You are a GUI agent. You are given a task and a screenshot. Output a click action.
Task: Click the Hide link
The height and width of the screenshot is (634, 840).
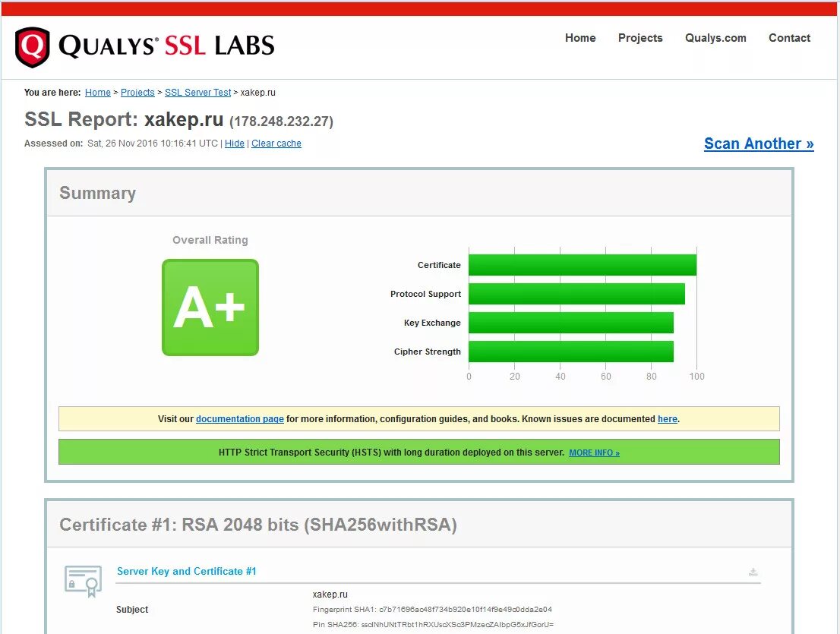click(x=234, y=144)
